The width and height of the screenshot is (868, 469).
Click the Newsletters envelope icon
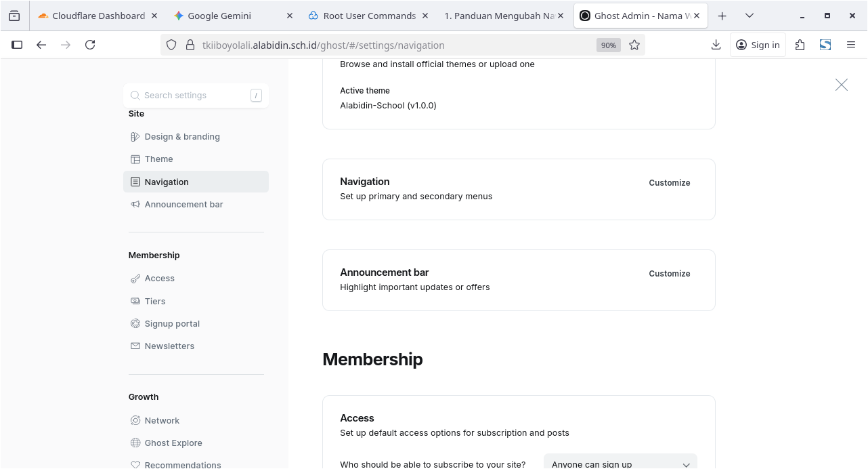[x=135, y=346]
